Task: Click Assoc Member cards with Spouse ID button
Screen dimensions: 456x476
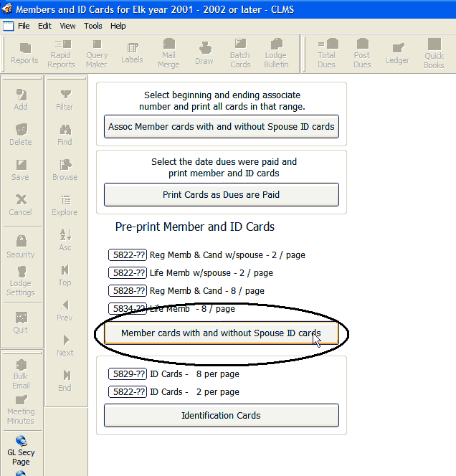Action: pyautogui.click(x=221, y=127)
